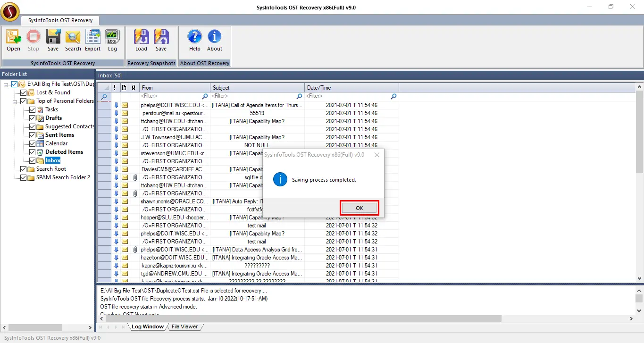The image size is (644, 343).
Task: Load a recovery snapshot
Action: 141,37
